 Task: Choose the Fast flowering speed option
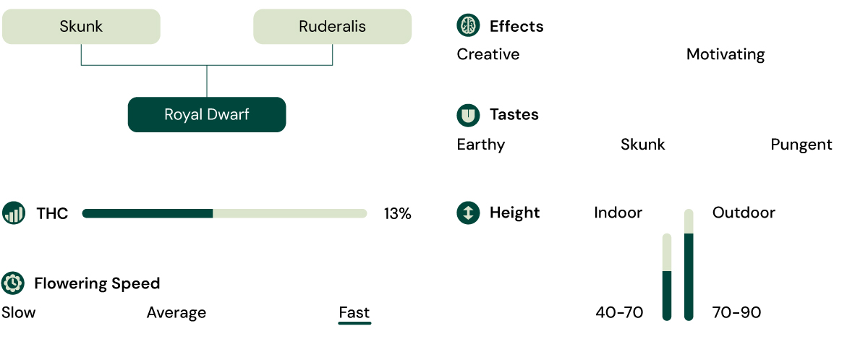pos(354,312)
